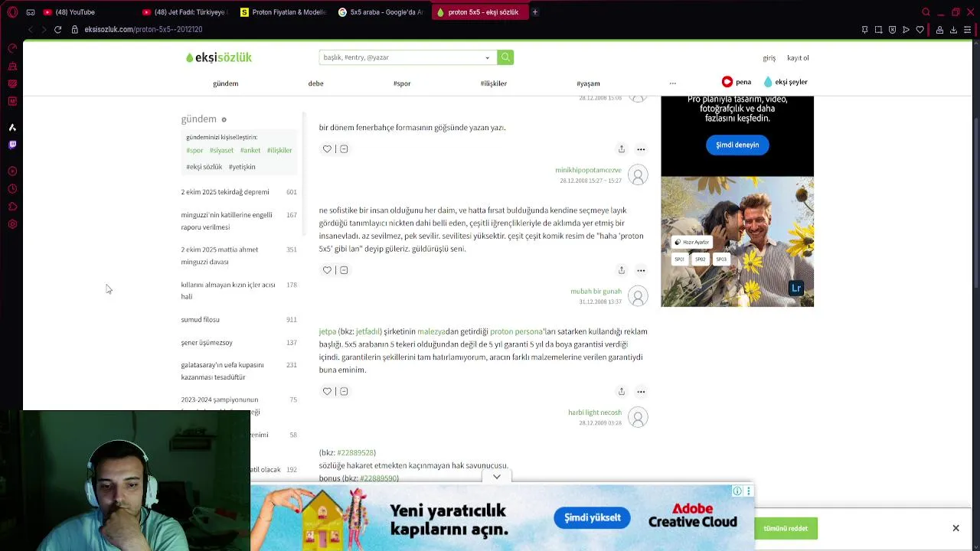Open Twitch panel in the sidebar

point(12,145)
